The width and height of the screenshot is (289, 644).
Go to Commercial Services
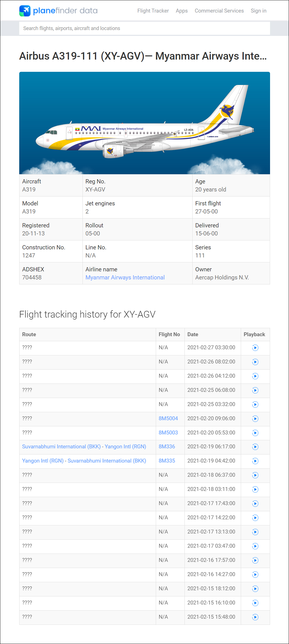[219, 11]
